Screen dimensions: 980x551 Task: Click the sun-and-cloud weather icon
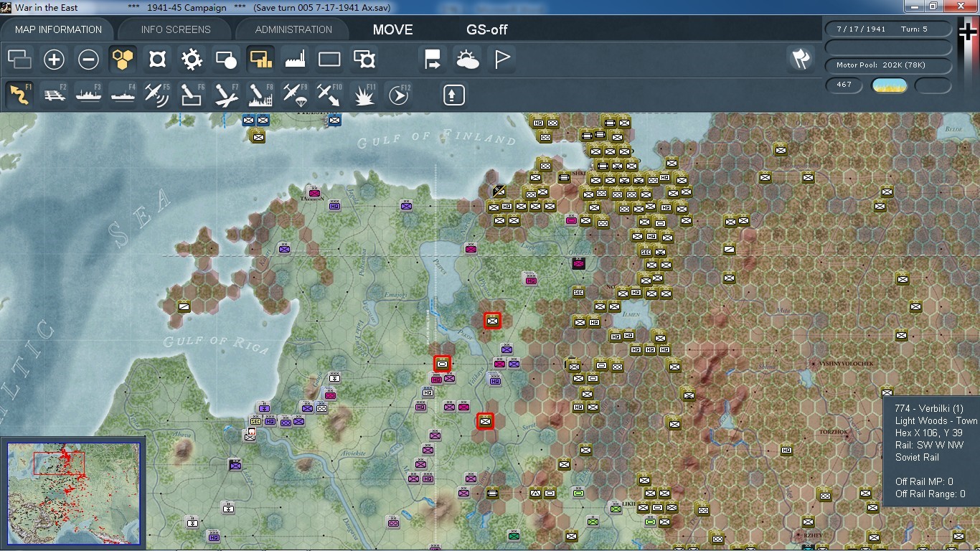pos(467,59)
